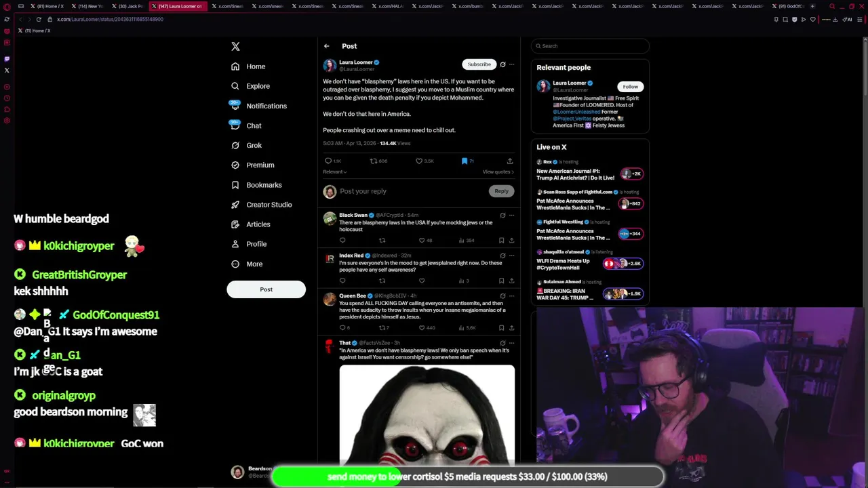Click Grok icon on Index Red's comment
The height and width of the screenshot is (488, 868).
point(502,256)
